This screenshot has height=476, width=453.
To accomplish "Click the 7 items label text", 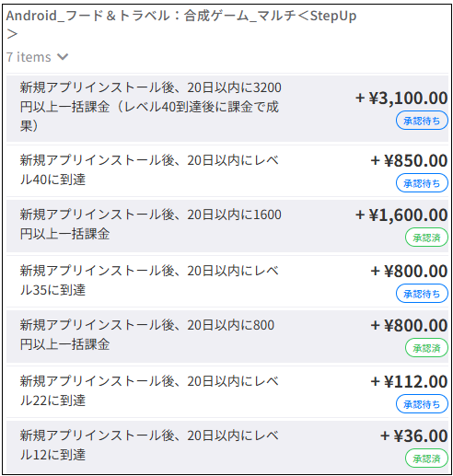I will [29, 57].
